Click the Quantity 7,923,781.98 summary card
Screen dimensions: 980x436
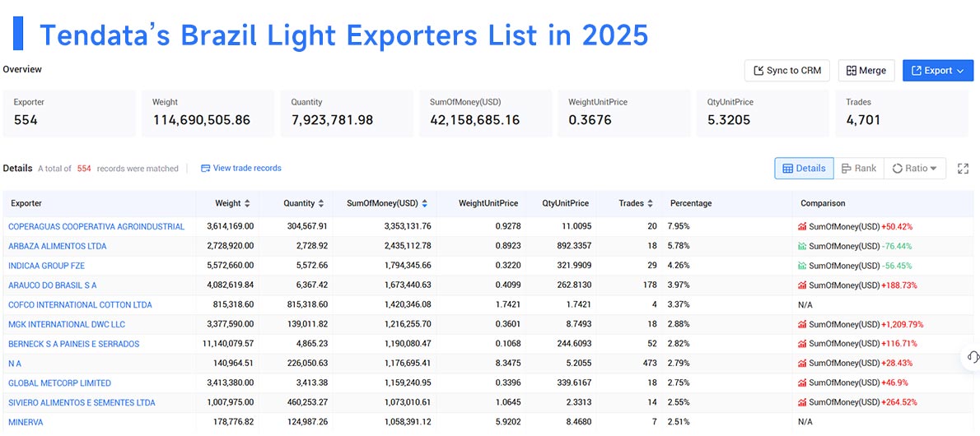pyautogui.click(x=347, y=114)
